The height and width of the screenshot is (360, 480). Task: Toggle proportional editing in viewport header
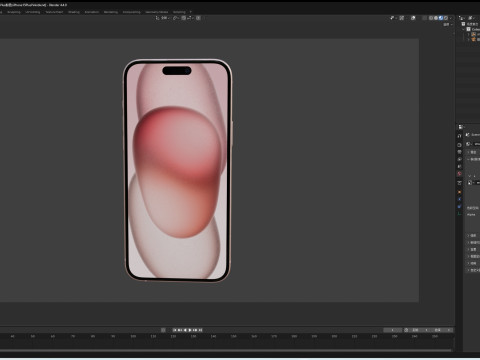[198, 18]
